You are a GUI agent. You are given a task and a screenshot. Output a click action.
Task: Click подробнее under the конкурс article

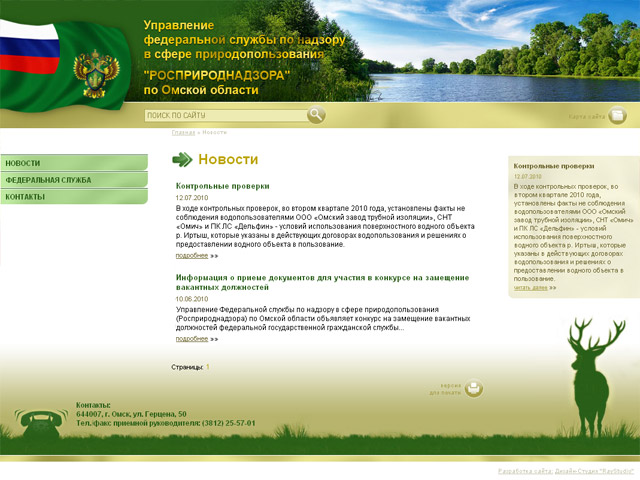pos(192,339)
